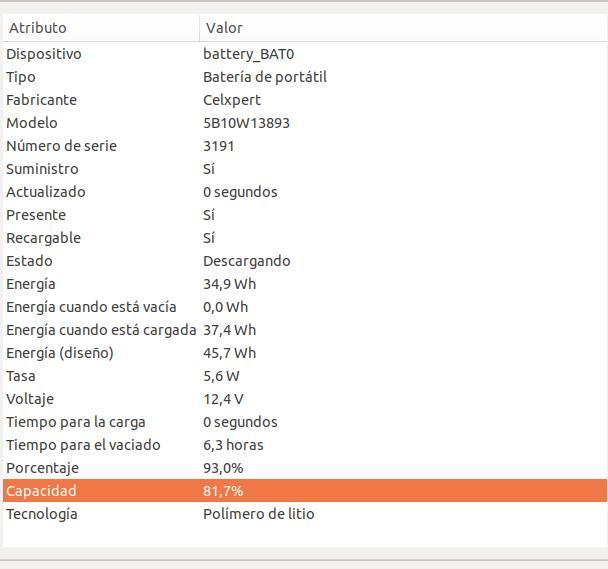Click the 12,4 V voltage value
The image size is (608, 569).
click(223, 399)
